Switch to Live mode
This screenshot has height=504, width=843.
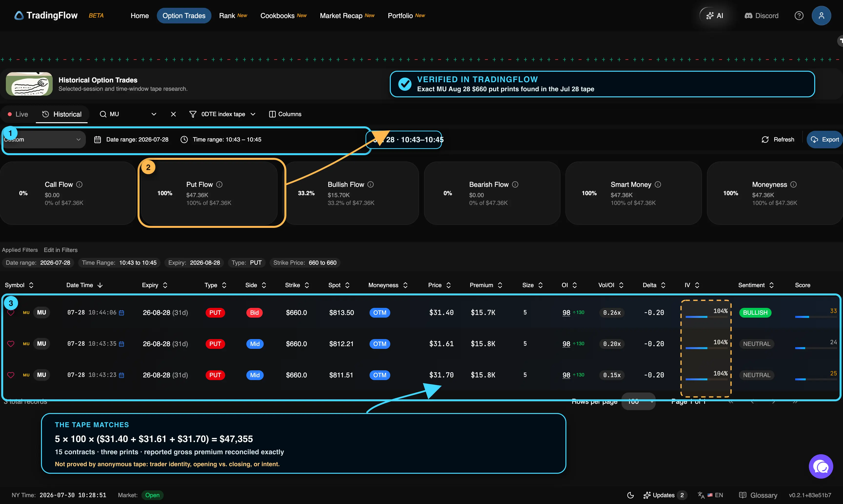18,114
